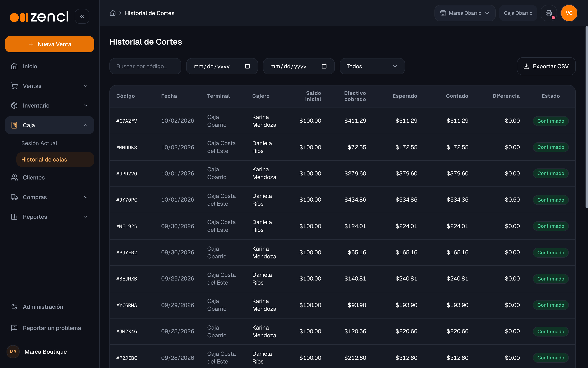Click Confirmado badge for #NEL925
Viewport: 588px width, 368px height.
pyautogui.click(x=550, y=226)
